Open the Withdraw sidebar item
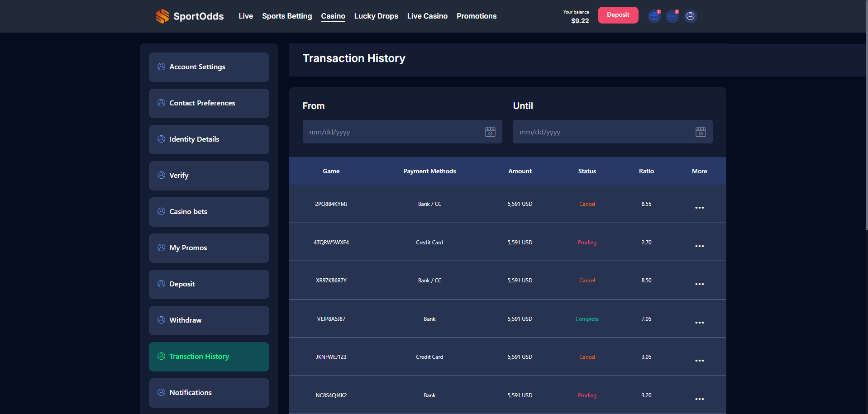This screenshot has height=414, width=868. [209, 320]
